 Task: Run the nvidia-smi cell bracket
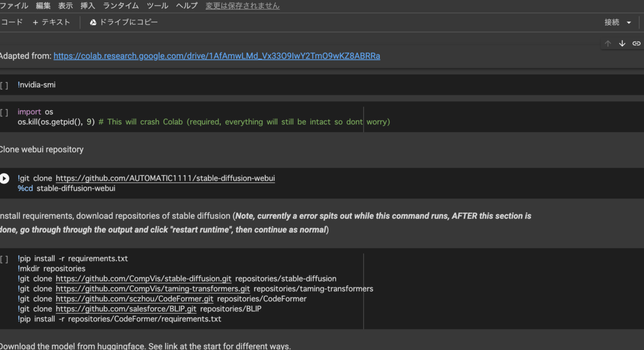tap(4, 85)
